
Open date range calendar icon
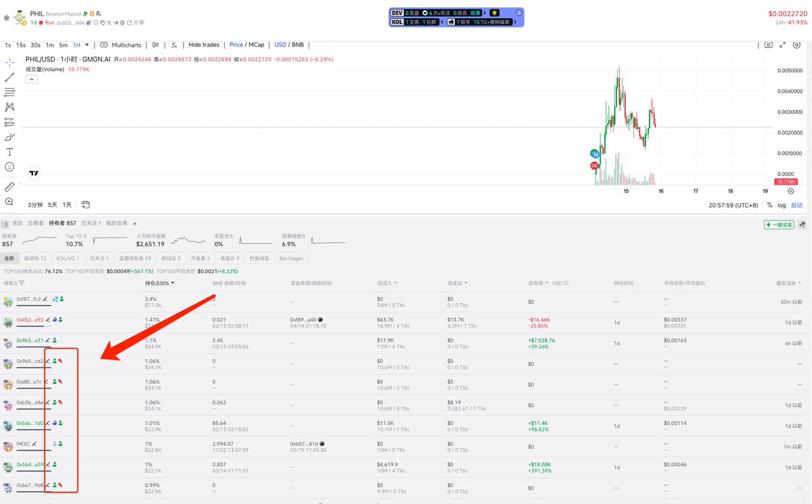coord(86,204)
